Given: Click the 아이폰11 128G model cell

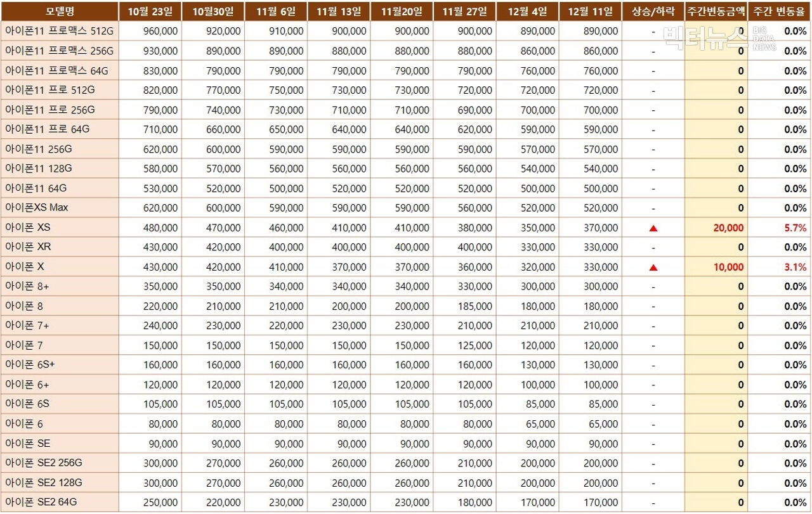Looking at the screenshot, I should click(x=60, y=169).
